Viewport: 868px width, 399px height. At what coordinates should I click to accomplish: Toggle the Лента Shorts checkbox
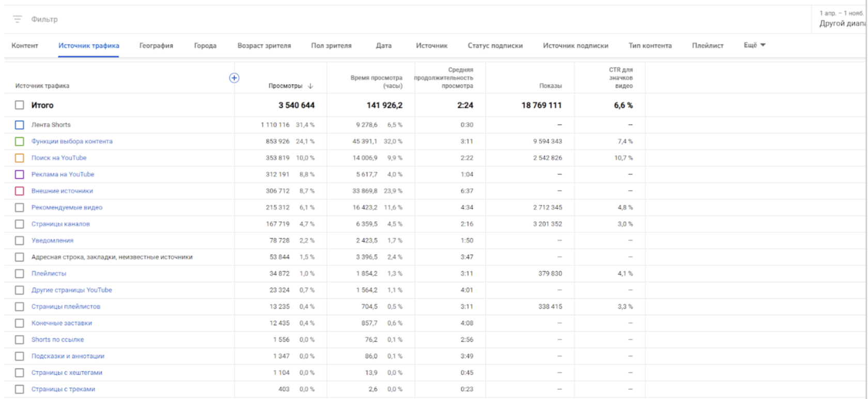pos(20,125)
